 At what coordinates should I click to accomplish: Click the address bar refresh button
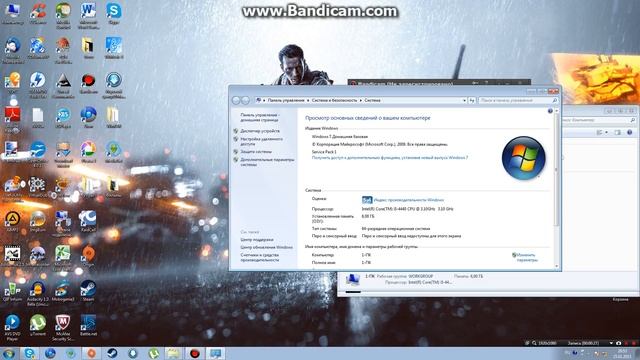click(x=472, y=100)
